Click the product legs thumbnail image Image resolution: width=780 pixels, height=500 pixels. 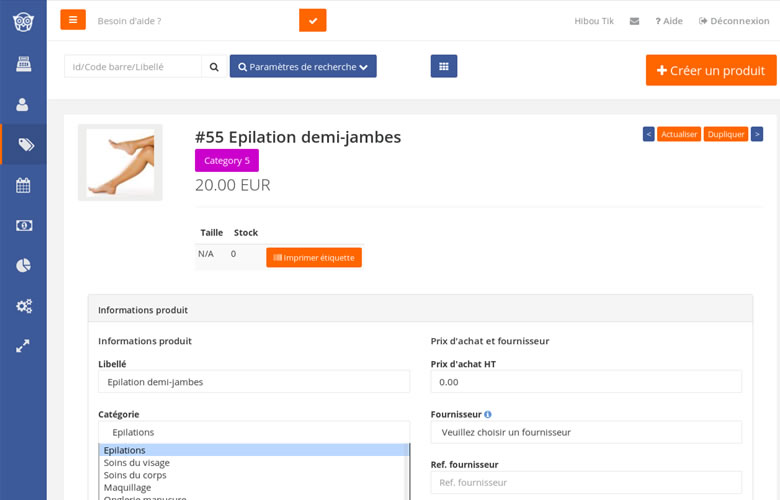point(120,163)
